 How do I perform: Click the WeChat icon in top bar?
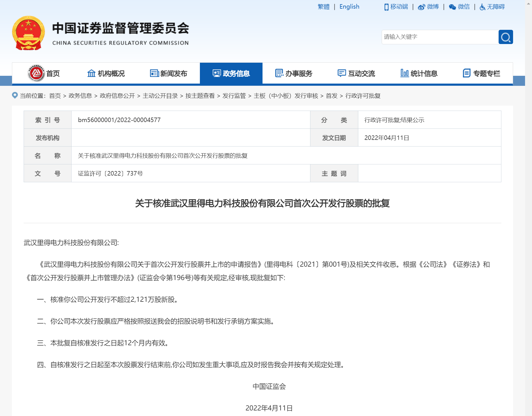coord(452,7)
